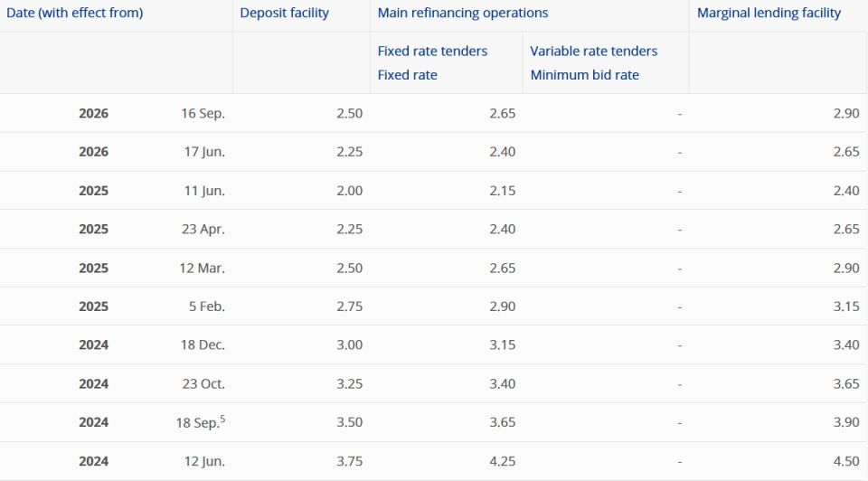
Task: Click the 17 Jun. date cell
Action: tap(204, 152)
